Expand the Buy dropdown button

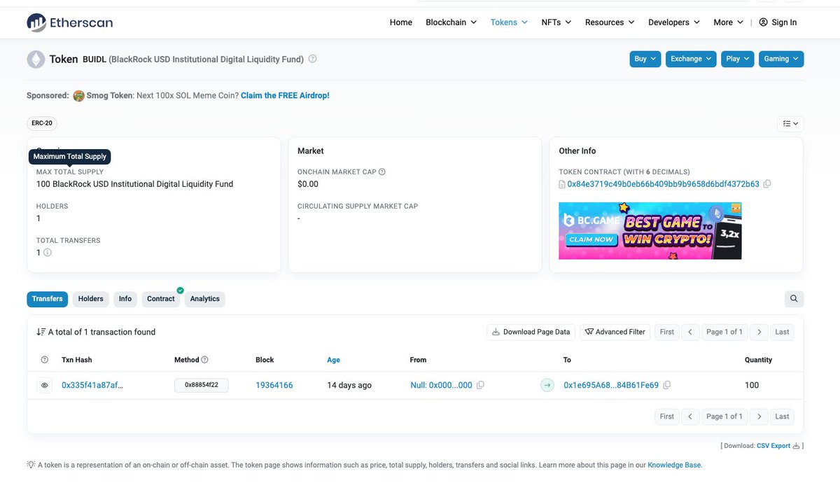point(645,59)
